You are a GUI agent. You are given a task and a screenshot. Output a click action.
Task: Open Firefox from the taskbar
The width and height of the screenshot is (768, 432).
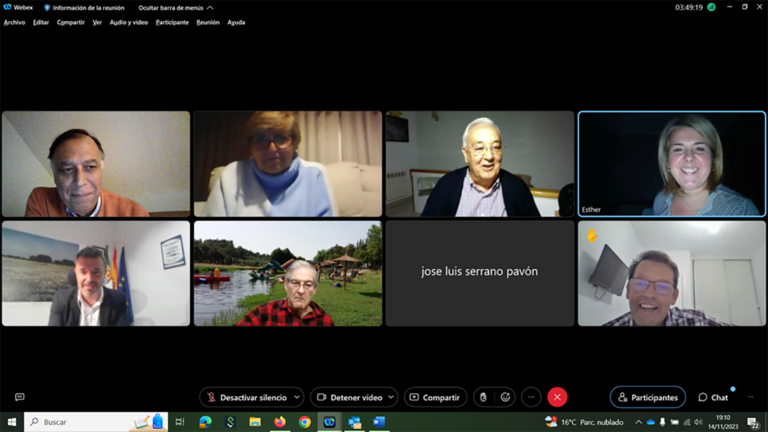coord(280,422)
